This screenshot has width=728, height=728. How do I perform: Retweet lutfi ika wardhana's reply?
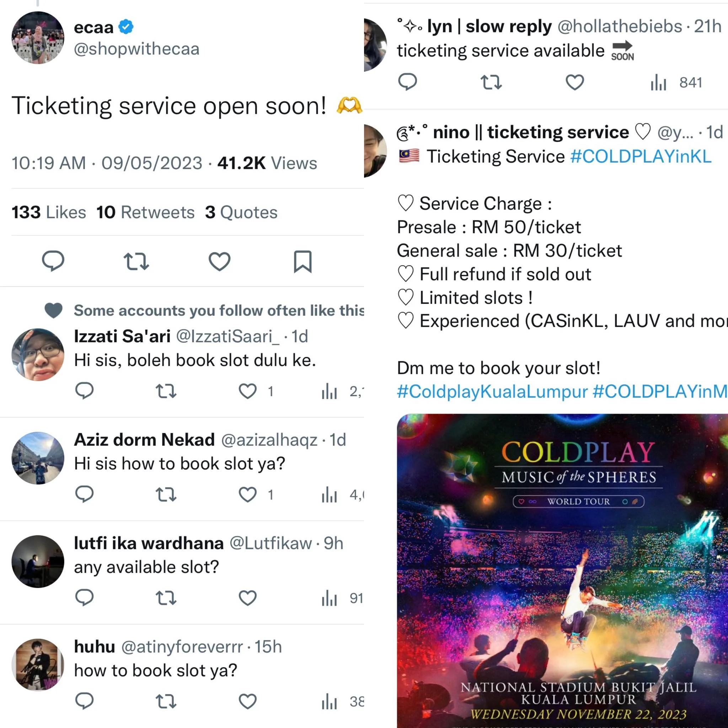166,598
